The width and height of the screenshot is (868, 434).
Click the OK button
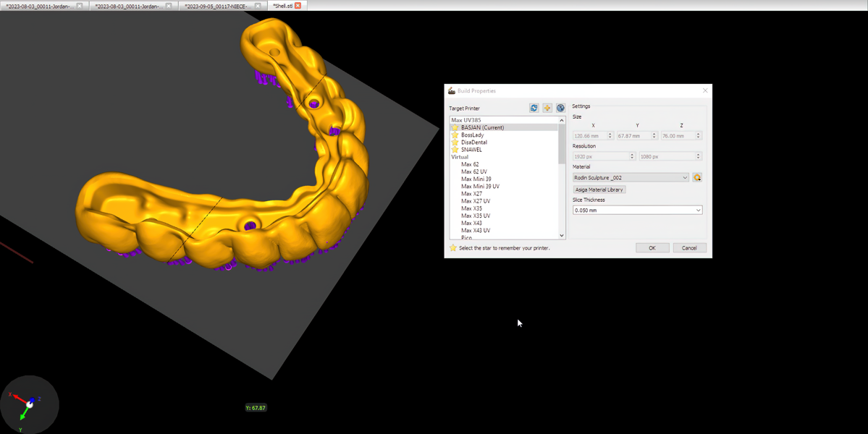coord(652,248)
